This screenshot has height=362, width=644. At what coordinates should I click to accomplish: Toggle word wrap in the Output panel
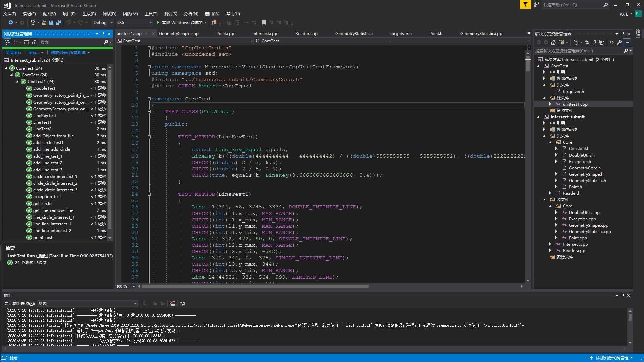(x=182, y=304)
